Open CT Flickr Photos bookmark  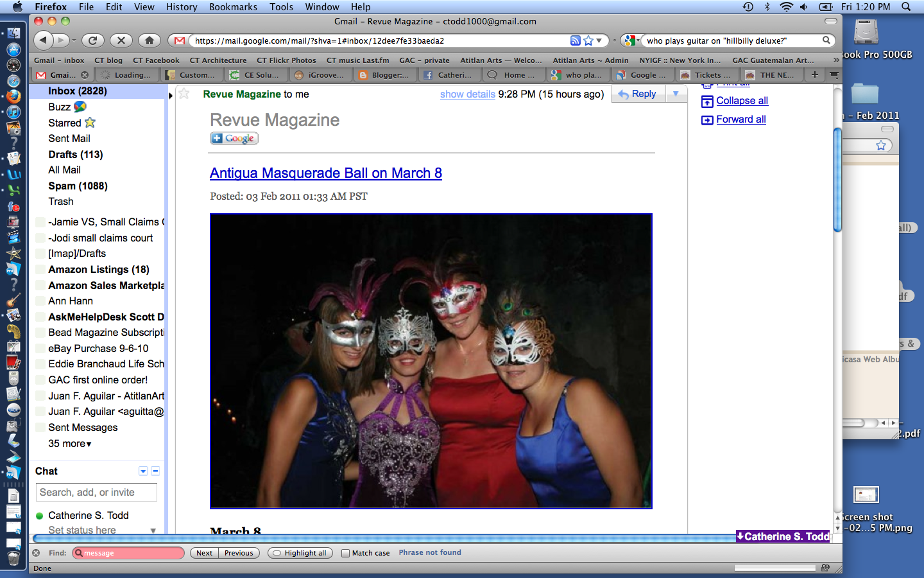(x=286, y=60)
